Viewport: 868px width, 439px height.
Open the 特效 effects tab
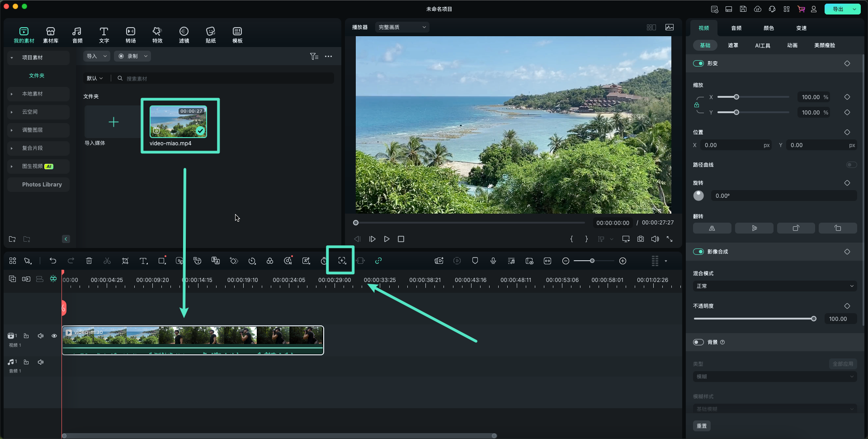click(x=157, y=35)
